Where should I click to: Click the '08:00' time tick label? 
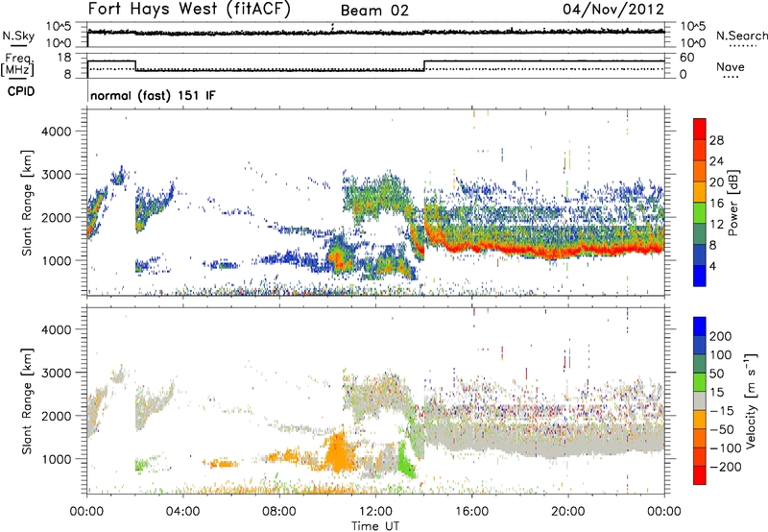(x=279, y=512)
